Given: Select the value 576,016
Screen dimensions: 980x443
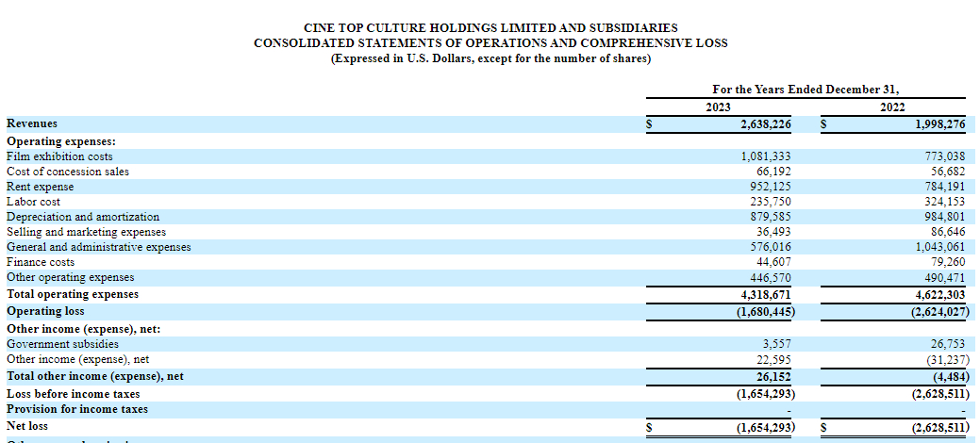Looking at the screenshot, I should 770,247.
